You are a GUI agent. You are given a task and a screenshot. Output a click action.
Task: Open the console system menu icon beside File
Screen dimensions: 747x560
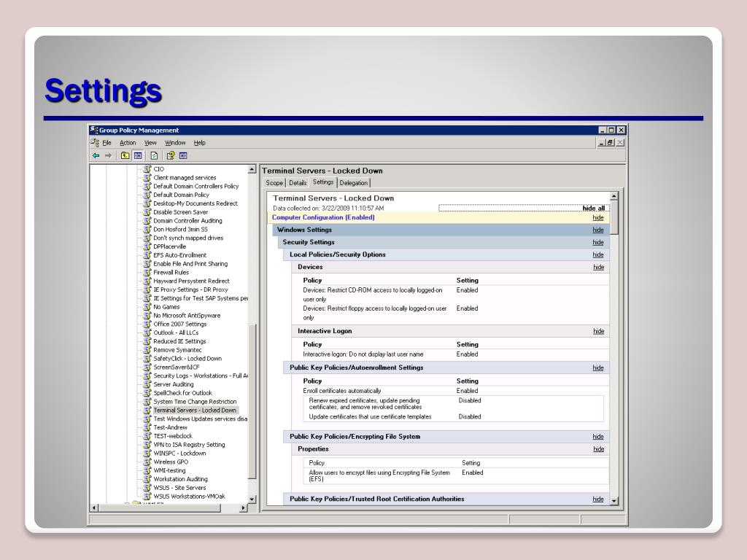click(x=95, y=142)
